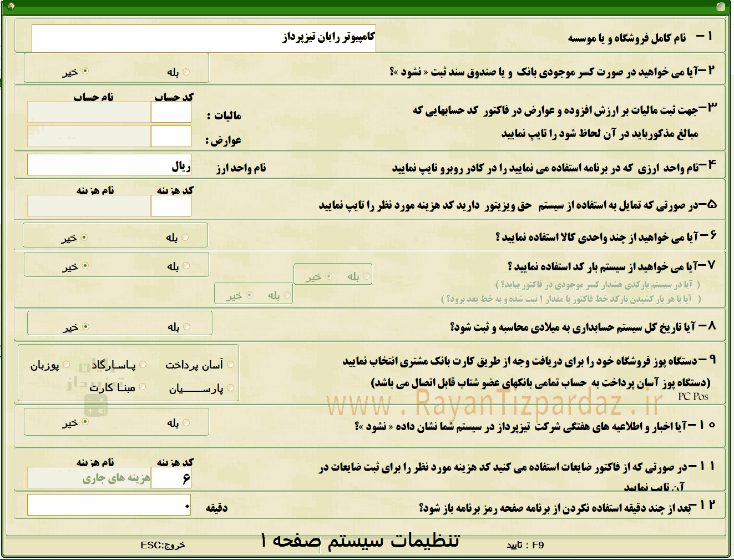Click the waste cost code field containing ۶
The image size is (734, 560).
pyautogui.click(x=171, y=478)
